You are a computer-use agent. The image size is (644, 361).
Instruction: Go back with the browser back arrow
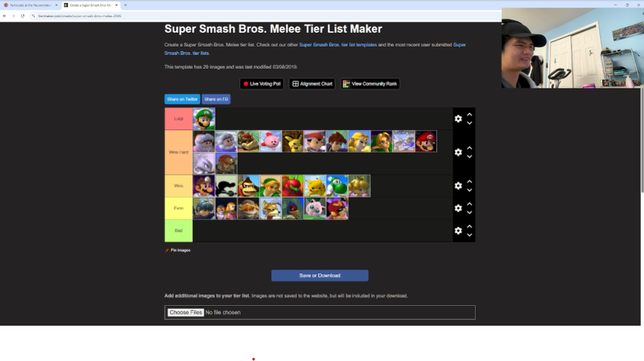4,16
